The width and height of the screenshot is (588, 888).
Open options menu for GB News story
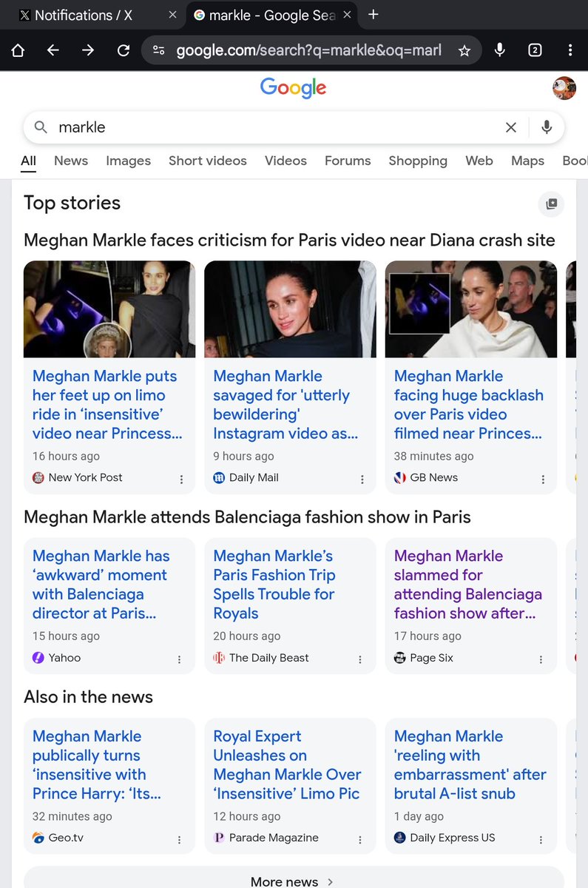pos(543,480)
